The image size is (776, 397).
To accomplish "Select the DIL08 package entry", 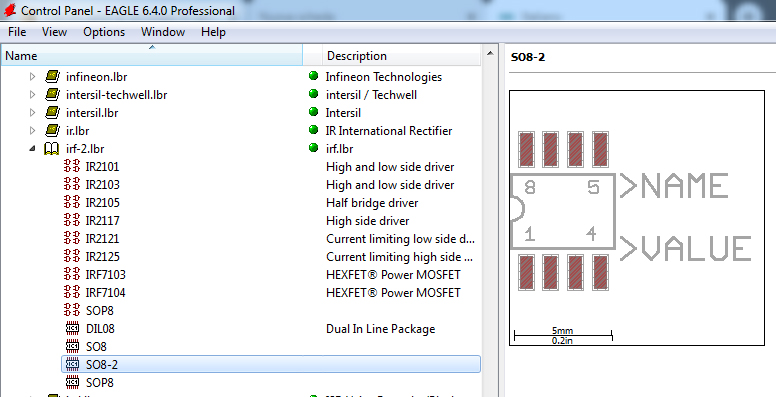I will (x=270, y=328).
